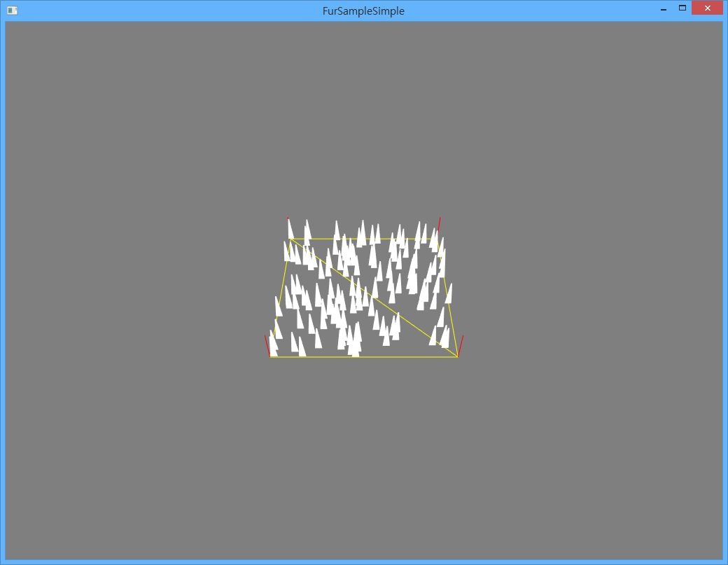Select the red normal line at quad's lower-left vertex
The height and width of the screenshot is (565, 728).
pos(267,346)
